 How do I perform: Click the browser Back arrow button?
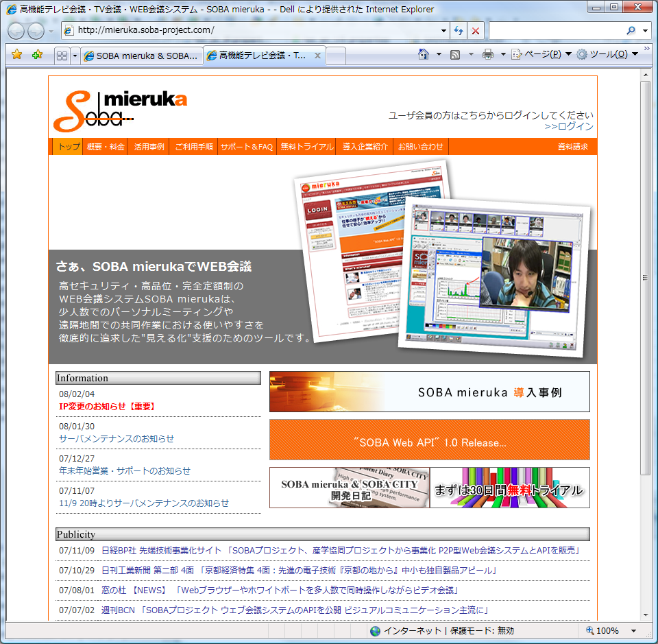point(16,31)
